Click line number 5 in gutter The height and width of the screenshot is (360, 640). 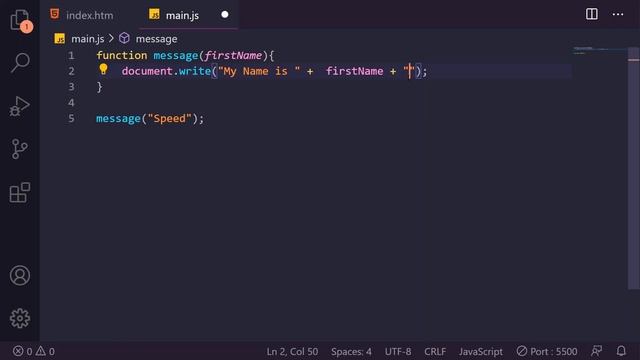71,119
